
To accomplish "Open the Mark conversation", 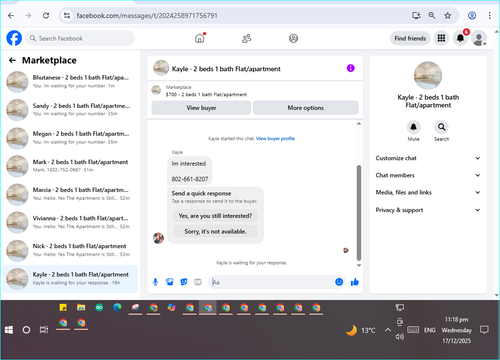I will pyautogui.click(x=70, y=166).
